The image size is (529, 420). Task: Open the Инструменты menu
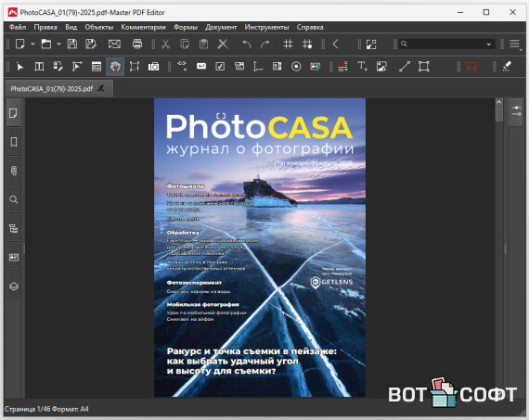coord(266,27)
